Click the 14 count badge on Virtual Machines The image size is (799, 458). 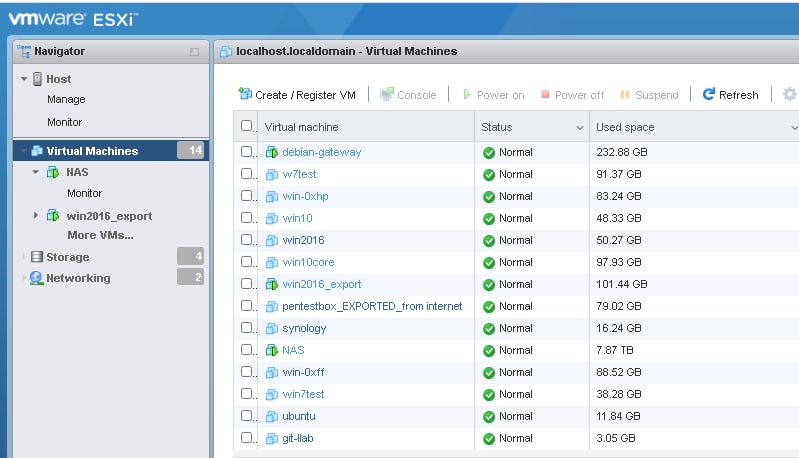193,150
